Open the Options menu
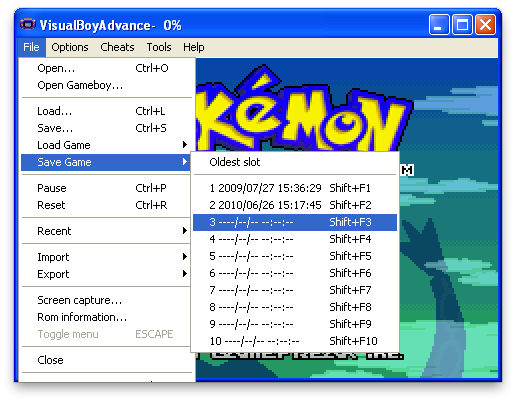 pyautogui.click(x=70, y=47)
